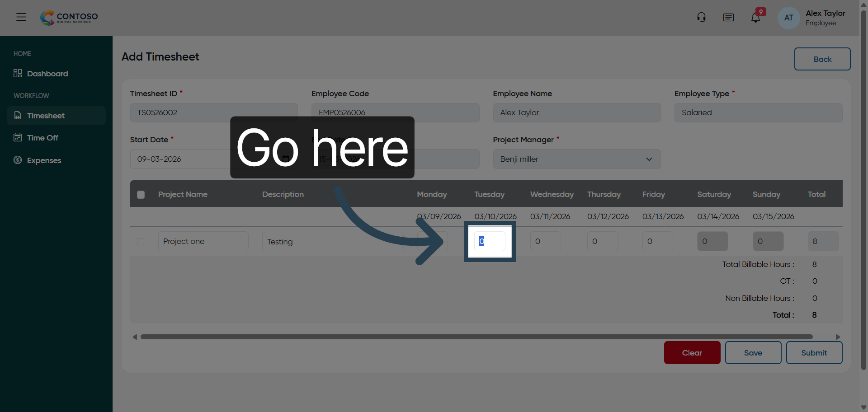This screenshot has height=412, width=868.
Task: Click the Submit button
Action: pyautogui.click(x=814, y=353)
